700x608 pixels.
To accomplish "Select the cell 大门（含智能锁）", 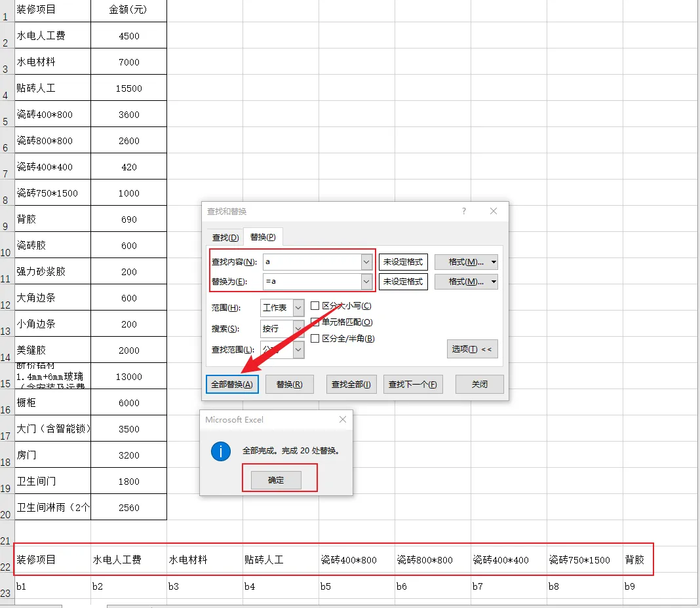I will [x=52, y=428].
